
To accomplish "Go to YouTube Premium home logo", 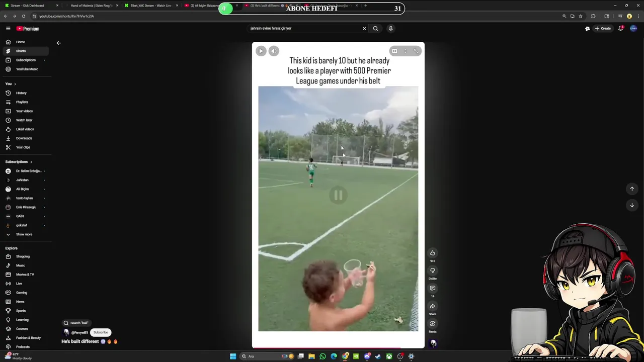I will pyautogui.click(x=28, y=29).
